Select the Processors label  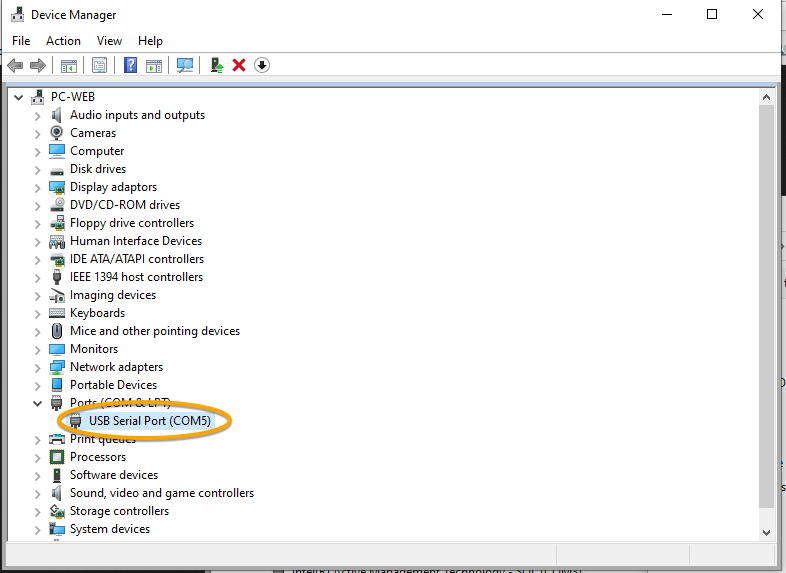tap(98, 457)
